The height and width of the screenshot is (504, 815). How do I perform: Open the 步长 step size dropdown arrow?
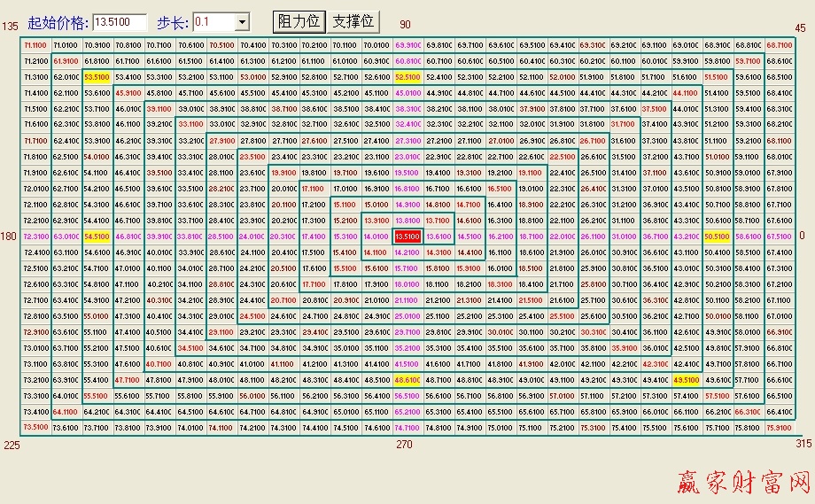[x=242, y=20]
